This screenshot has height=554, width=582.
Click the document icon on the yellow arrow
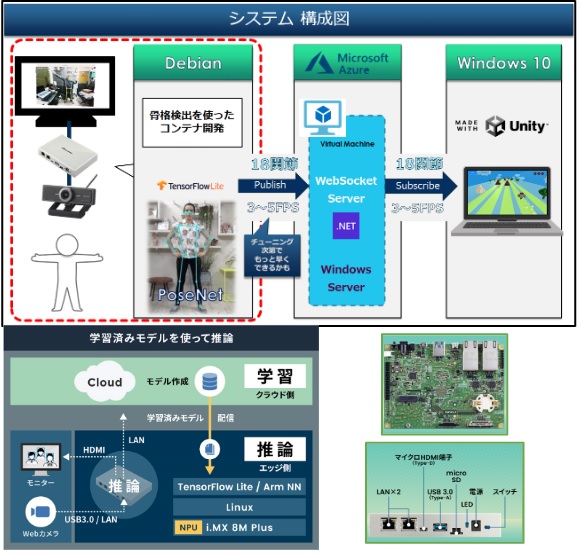tap(210, 449)
